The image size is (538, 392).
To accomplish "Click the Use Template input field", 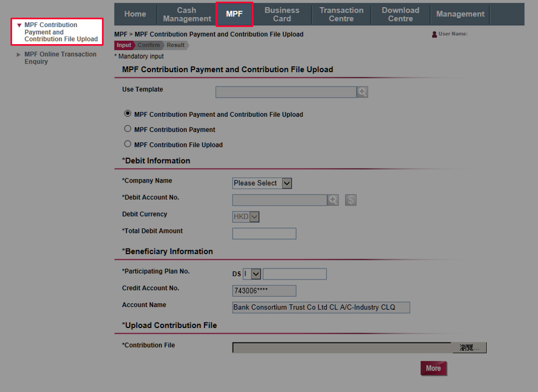I will click(x=286, y=92).
